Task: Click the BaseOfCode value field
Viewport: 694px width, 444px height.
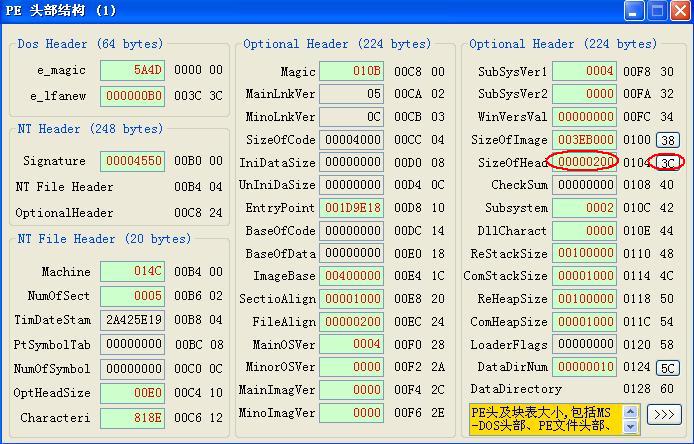Action: coord(351,231)
